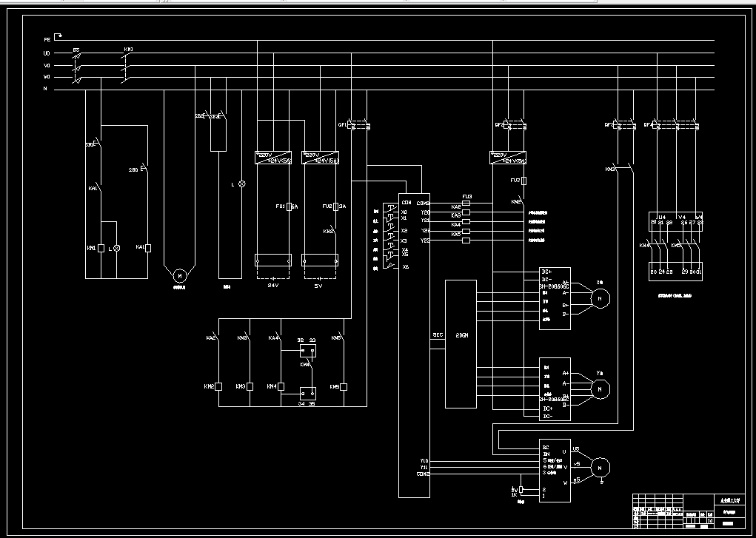This screenshot has height=538, width=756.
Task: Select the U4 terminal label
Action: 662,218
